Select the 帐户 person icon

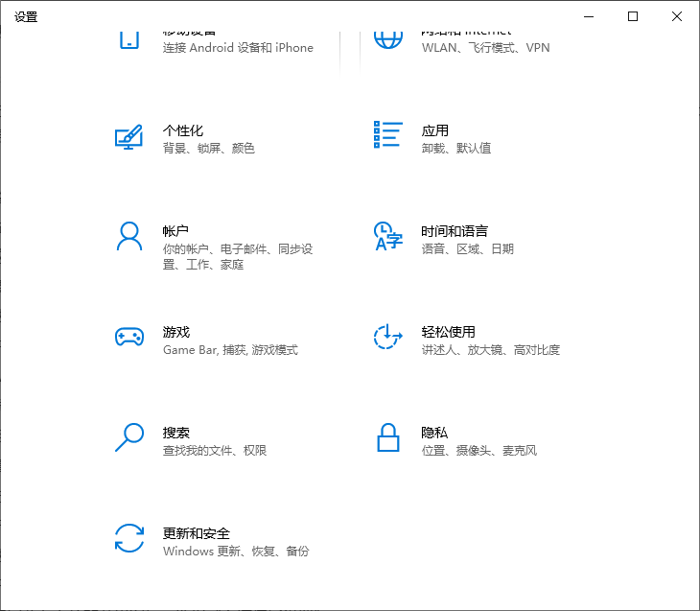(x=129, y=236)
